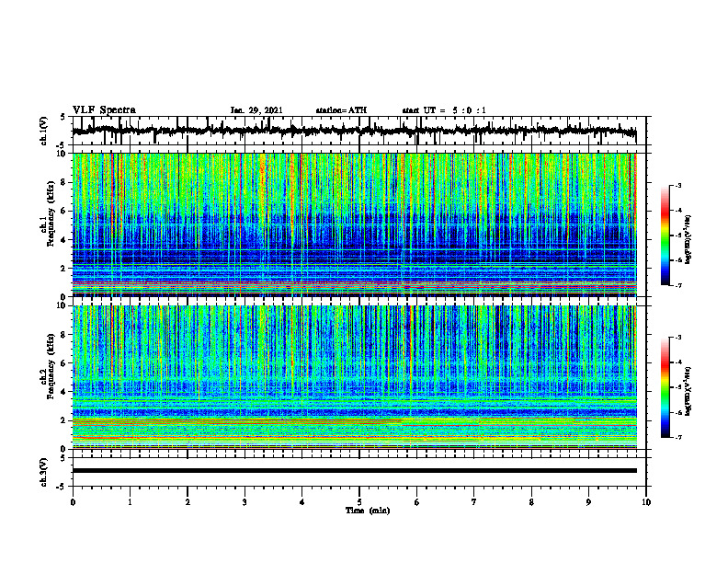Click time axis tick label "8"
The image size is (728, 563).
tap(531, 502)
